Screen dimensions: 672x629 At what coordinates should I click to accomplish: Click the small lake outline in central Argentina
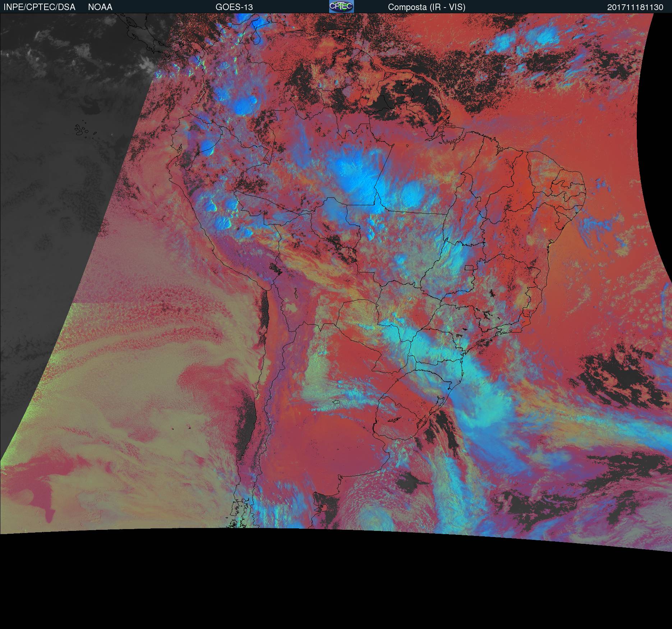coord(336,403)
